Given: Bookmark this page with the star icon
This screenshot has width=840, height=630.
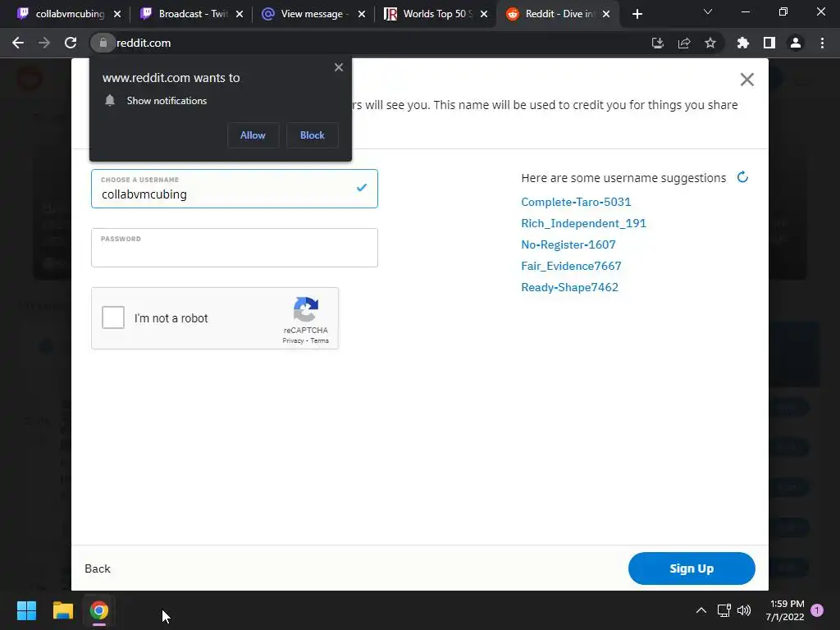Looking at the screenshot, I should point(710,43).
